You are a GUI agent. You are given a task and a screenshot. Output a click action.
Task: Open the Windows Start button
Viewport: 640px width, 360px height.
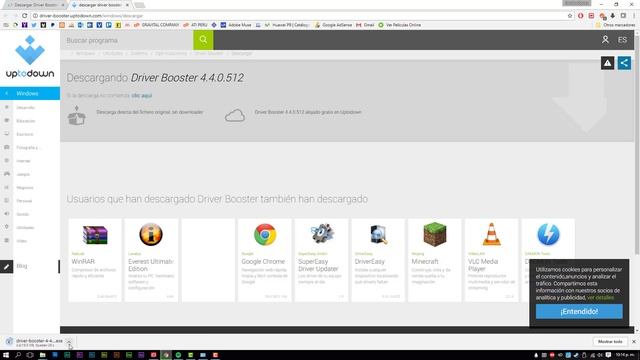(x=6, y=355)
